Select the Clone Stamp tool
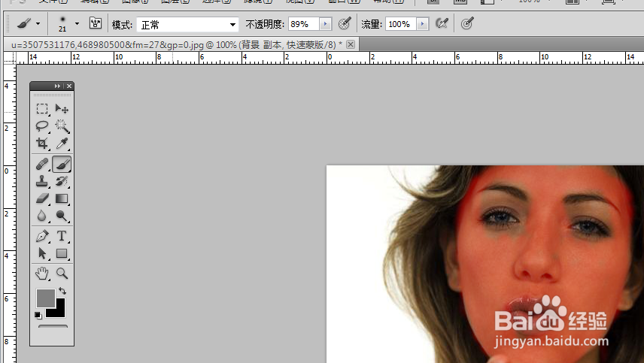Viewport: 644px width, 363px height. click(x=42, y=181)
